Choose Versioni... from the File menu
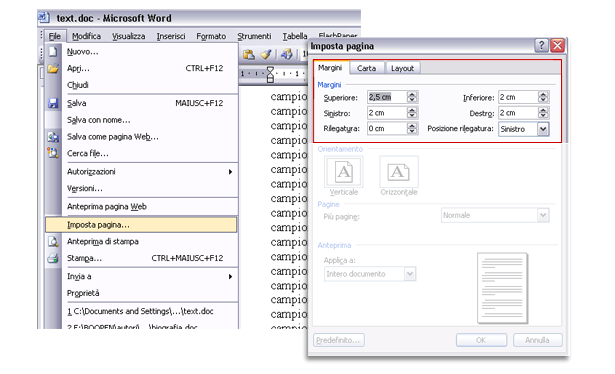The width and height of the screenshot is (615, 374). point(141,189)
